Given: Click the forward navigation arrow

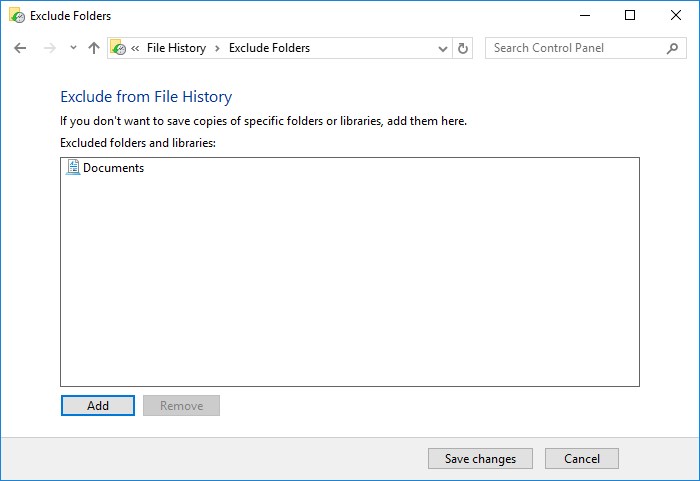Looking at the screenshot, I should click(x=50, y=48).
